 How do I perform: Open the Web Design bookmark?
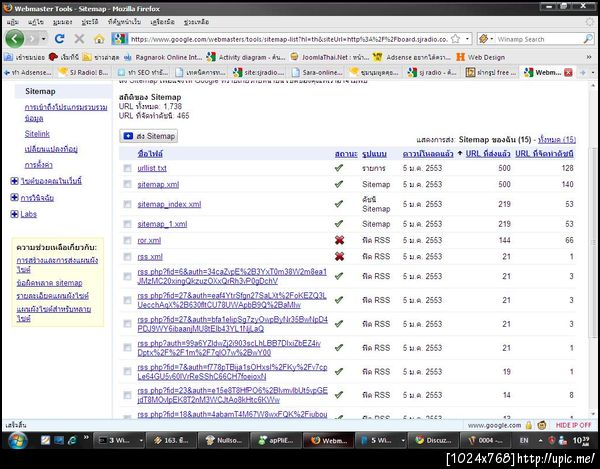481,57
